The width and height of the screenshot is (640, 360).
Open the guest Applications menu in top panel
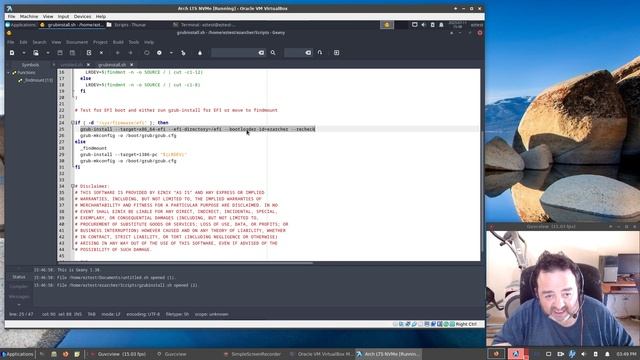click(21, 25)
